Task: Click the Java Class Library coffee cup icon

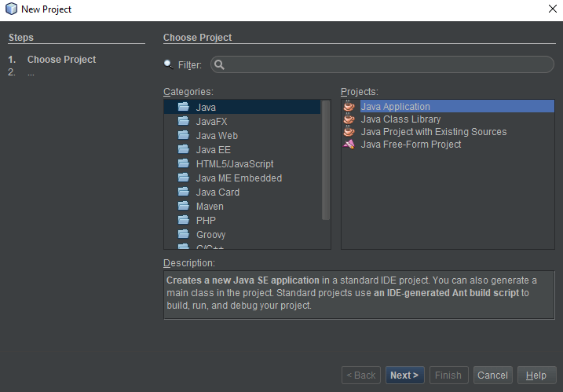Action: 349,119
